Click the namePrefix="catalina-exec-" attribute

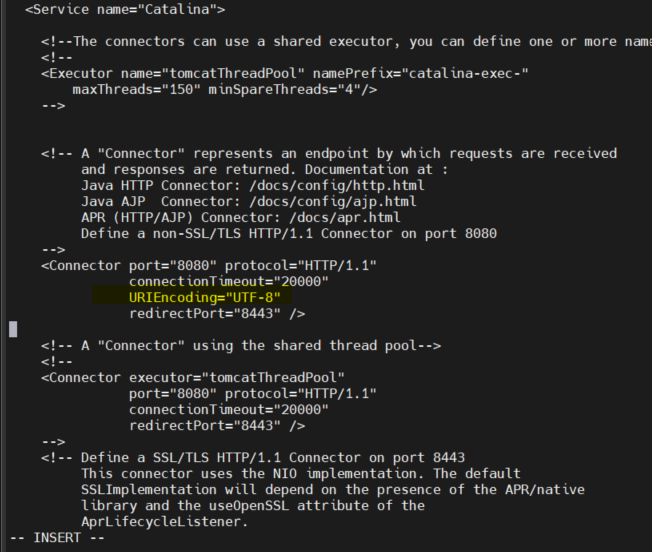coord(420,74)
